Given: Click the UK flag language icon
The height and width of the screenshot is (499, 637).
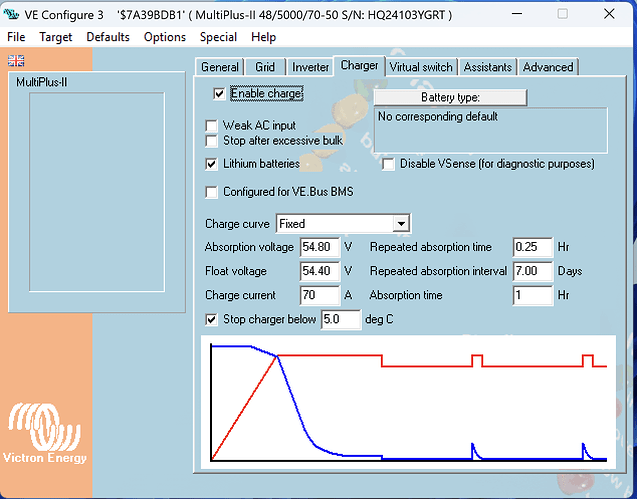Looking at the screenshot, I should 16,61.
